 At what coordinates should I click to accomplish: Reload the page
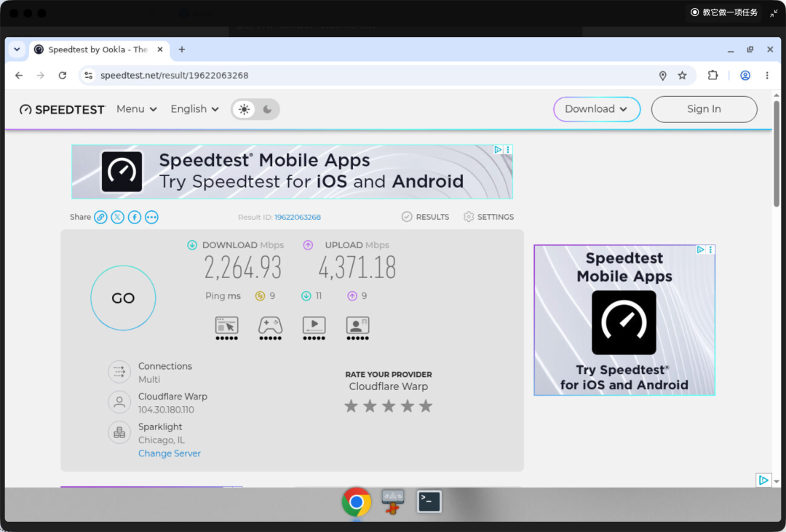coord(62,76)
